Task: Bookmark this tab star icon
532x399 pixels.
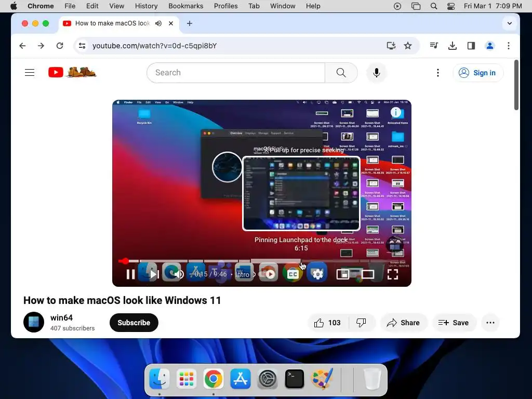Action: pos(408,46)
